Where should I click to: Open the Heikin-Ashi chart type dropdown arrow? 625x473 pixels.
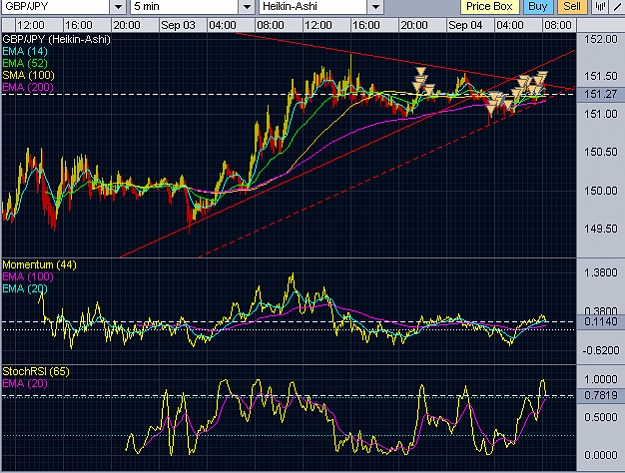[x=375, y=7]
